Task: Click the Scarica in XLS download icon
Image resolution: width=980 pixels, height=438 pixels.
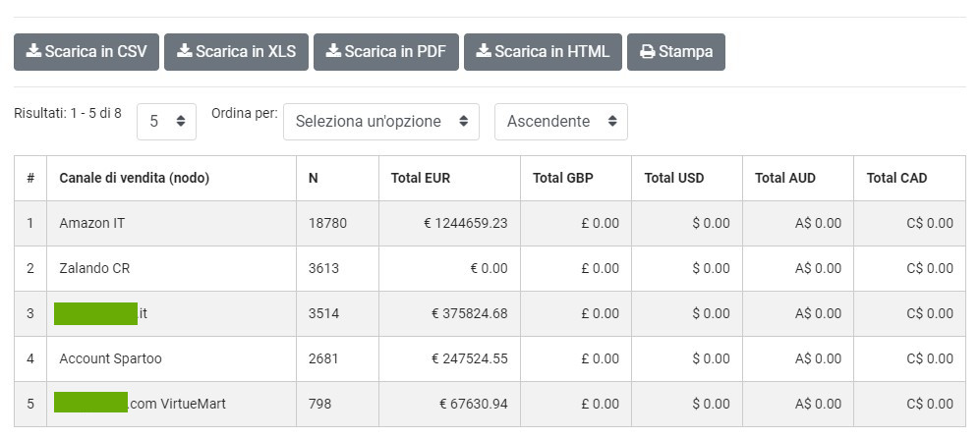Action: pyautogui.click(x=184, y=52)
